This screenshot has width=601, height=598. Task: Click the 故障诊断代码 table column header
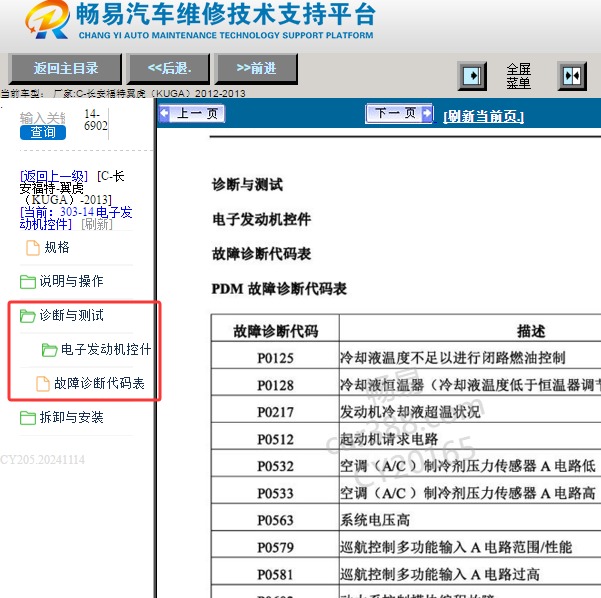pos(276,330)
